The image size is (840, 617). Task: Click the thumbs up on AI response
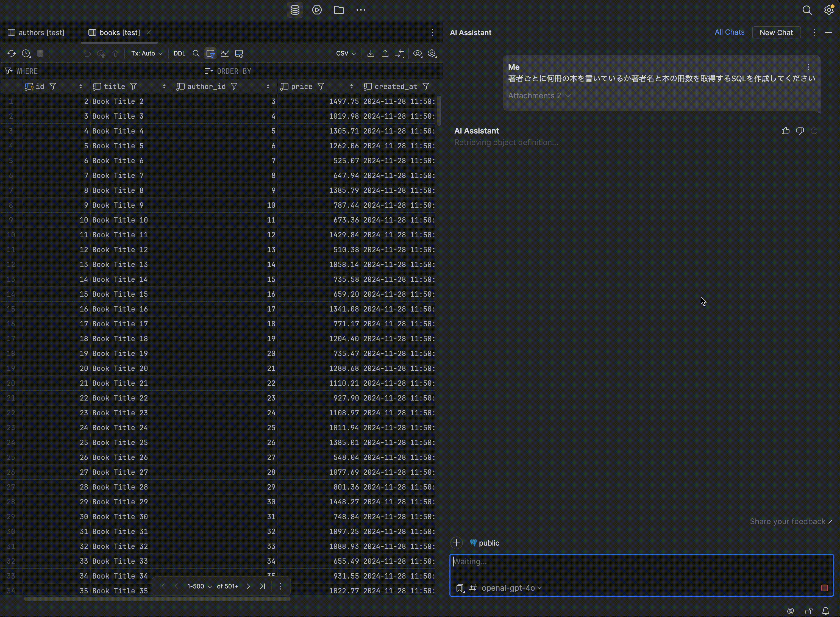[785, 131]
